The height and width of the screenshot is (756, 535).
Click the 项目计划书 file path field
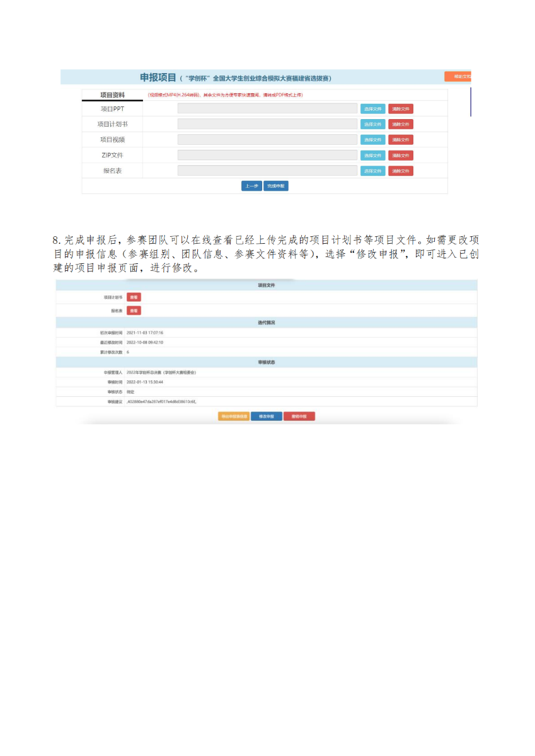tap(267, 124)
